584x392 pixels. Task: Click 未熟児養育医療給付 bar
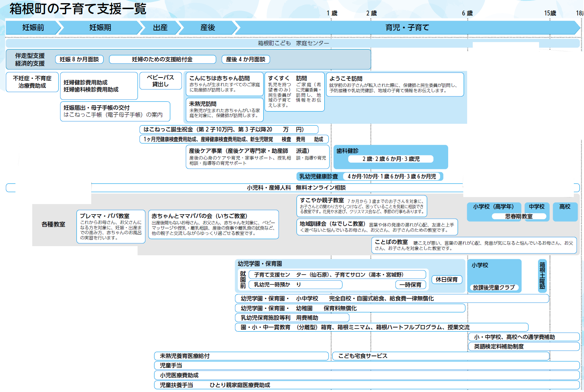pyautogui.click(x=241, y=356)
